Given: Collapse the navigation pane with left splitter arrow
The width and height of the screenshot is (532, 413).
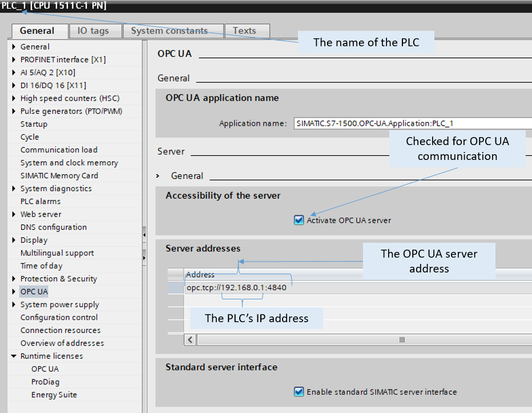Looking at the screenshot, I should 144,235.
